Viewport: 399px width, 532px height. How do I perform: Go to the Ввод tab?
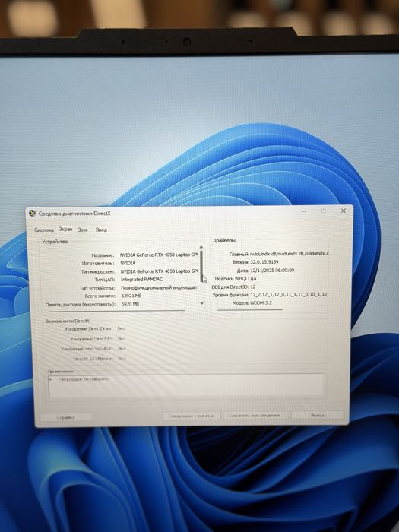coord(101,230)
